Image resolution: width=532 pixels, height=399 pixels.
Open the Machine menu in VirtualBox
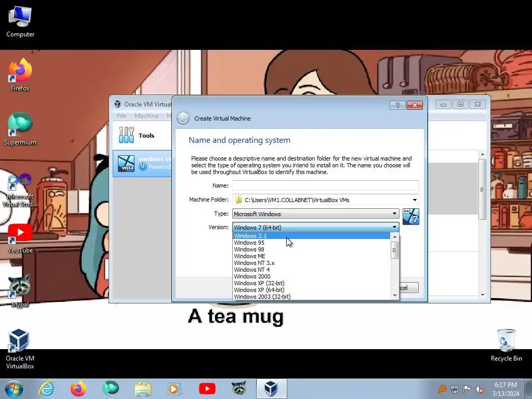coord(147,116)
